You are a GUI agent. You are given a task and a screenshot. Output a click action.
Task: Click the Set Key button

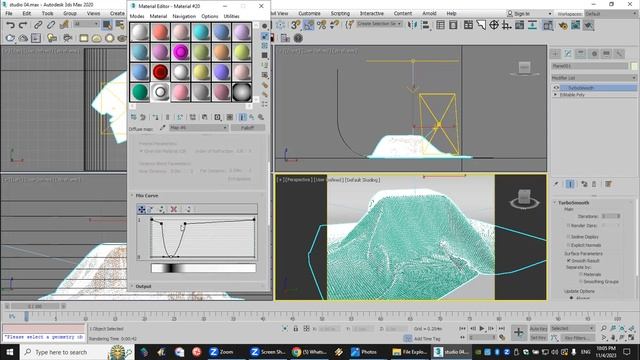(538, 338)
